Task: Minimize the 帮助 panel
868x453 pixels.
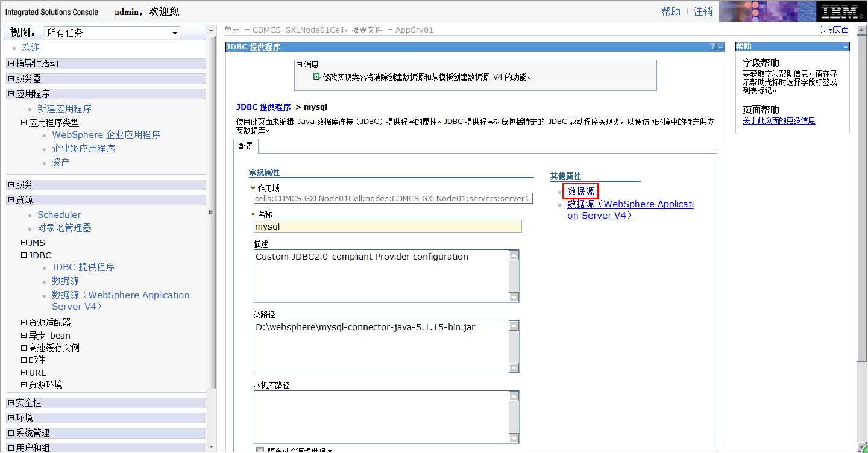Action: coord(846,46)
